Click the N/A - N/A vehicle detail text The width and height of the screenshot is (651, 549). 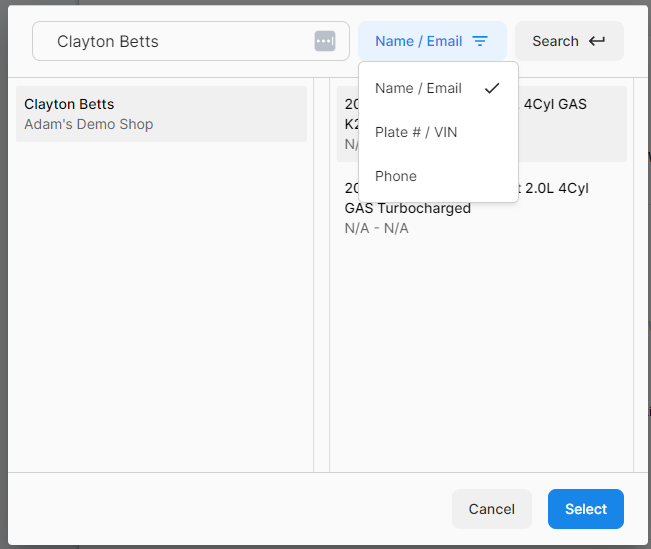point(377,228)
